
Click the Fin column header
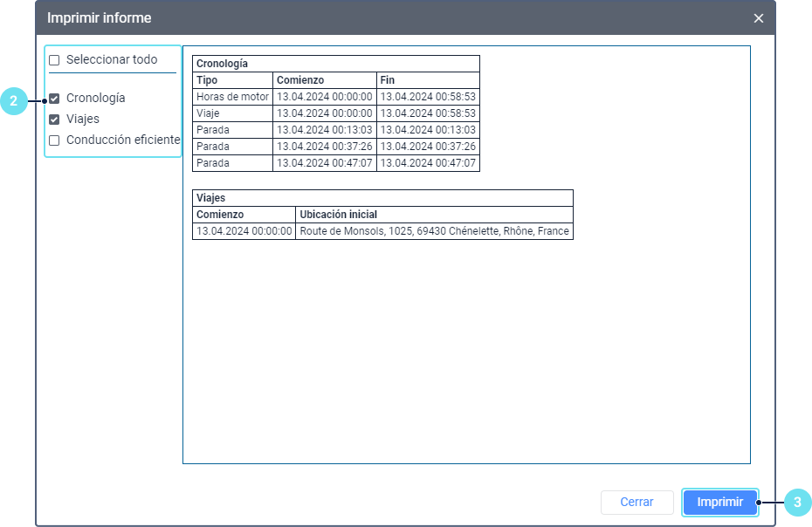pos(388,80)
